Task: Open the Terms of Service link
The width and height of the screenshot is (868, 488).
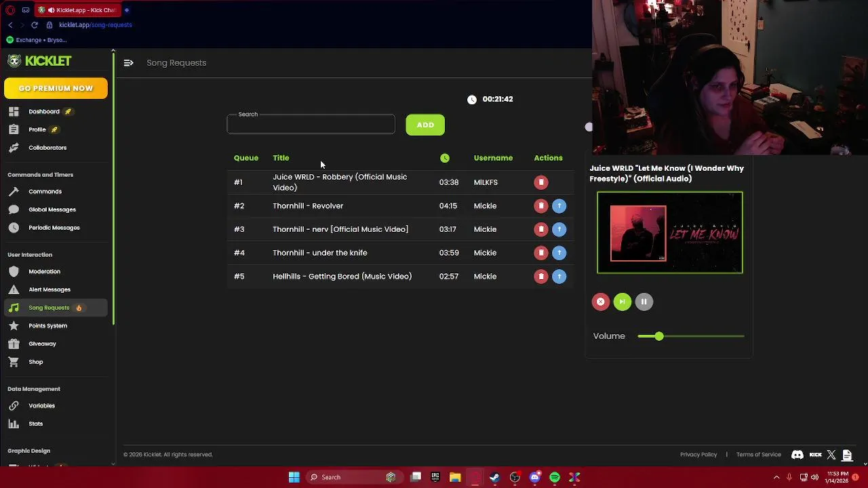Action: (x=759, y=455)
